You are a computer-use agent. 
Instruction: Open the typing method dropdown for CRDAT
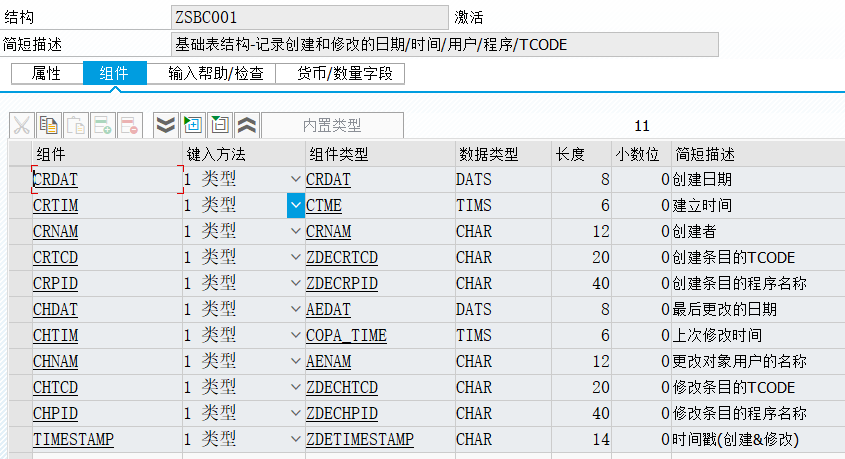click(x=295, y=179)
